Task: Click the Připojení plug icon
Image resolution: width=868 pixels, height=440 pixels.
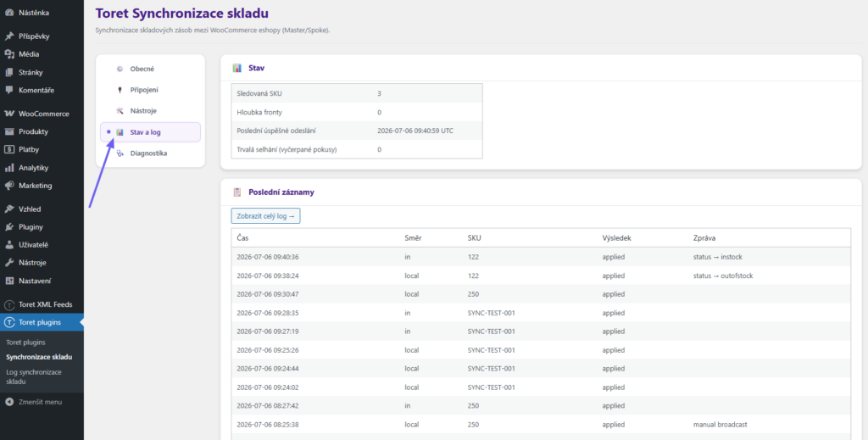Action: 119,90
